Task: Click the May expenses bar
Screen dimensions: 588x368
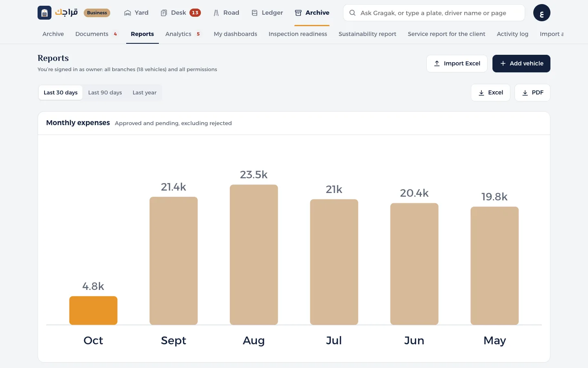Action: coord(494,266)
